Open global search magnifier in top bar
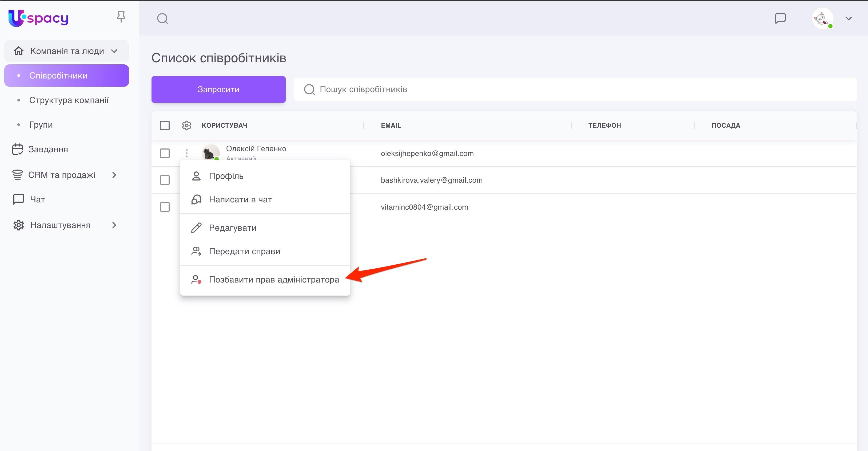This screenshot has width=868, height=451. tap(162, 18)
